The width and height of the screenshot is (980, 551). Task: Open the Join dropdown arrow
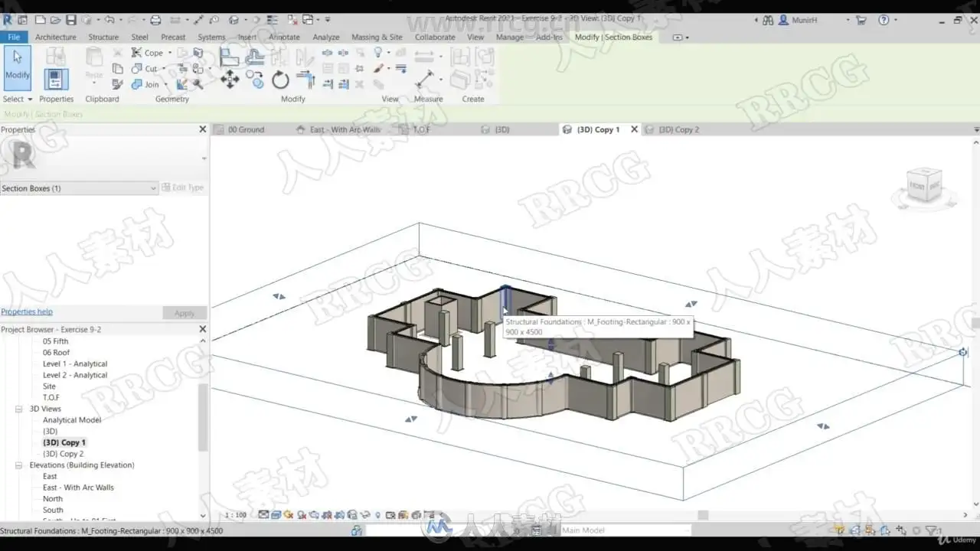click(166, 84)
